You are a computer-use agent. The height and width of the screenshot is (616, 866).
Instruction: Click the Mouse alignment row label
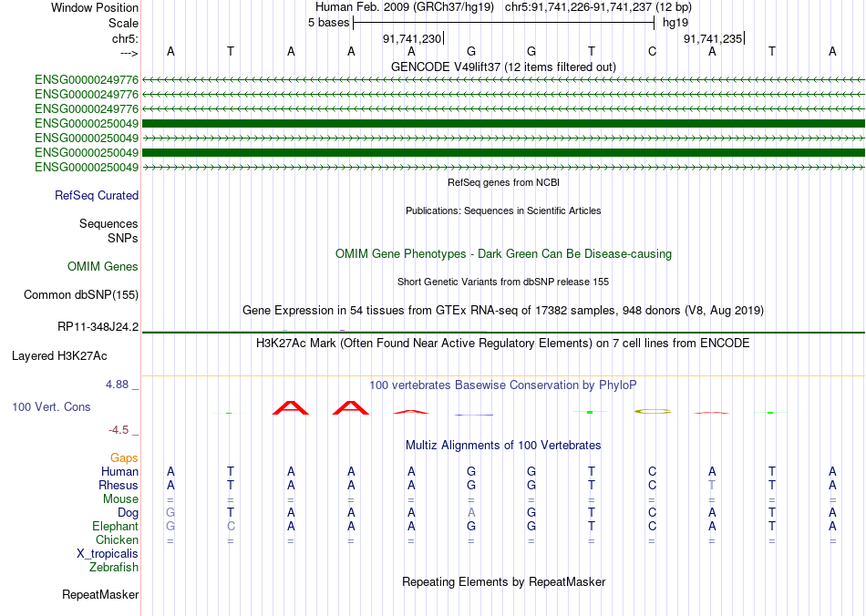point(120,499)
